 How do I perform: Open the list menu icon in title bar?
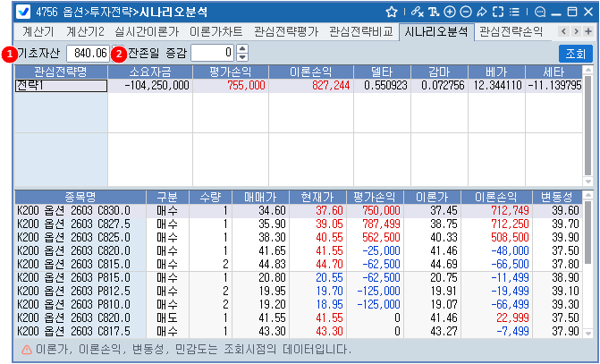[x=515, y=13]
